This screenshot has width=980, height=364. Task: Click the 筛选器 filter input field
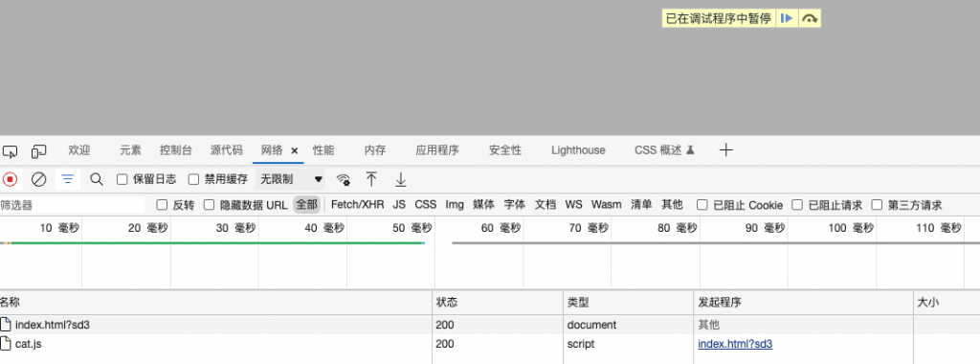pyautogui.click(x=73, y=205)
